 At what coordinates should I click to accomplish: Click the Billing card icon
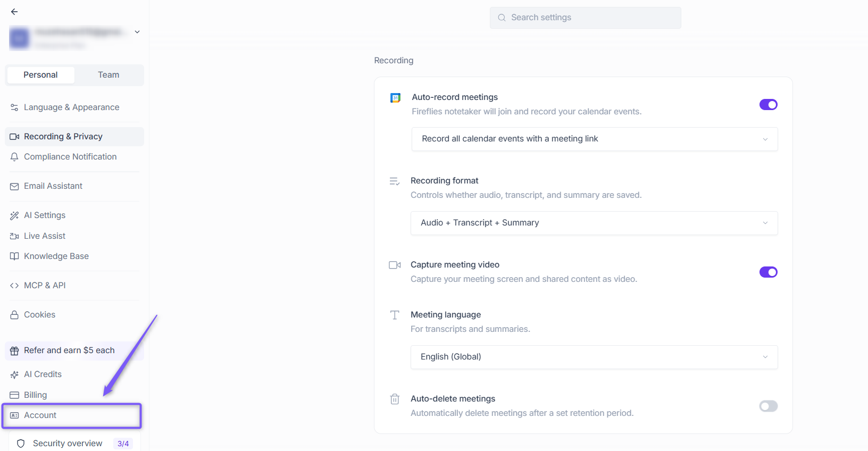coord(14,395)
